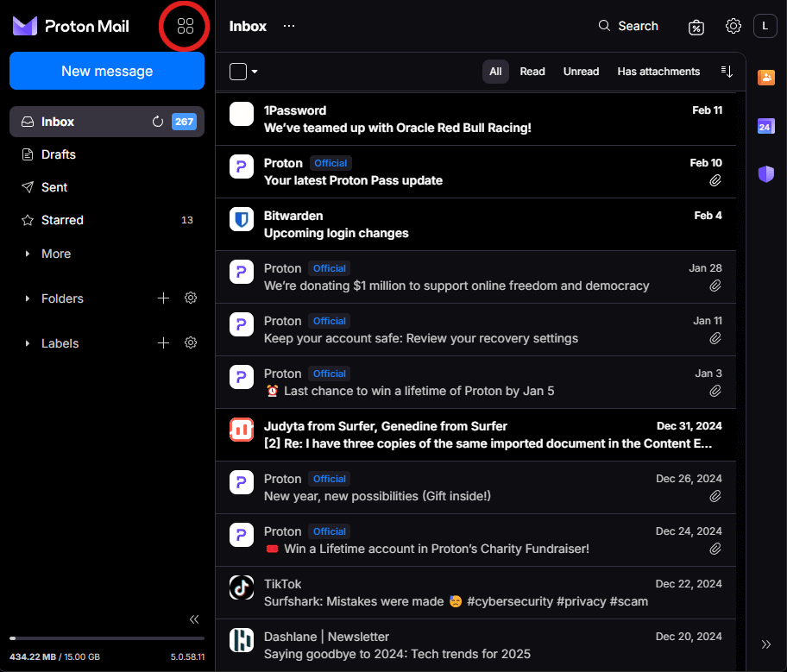Open the sort order icon
Viewport: 787px width, 672px height.
(x=727, y=72)
